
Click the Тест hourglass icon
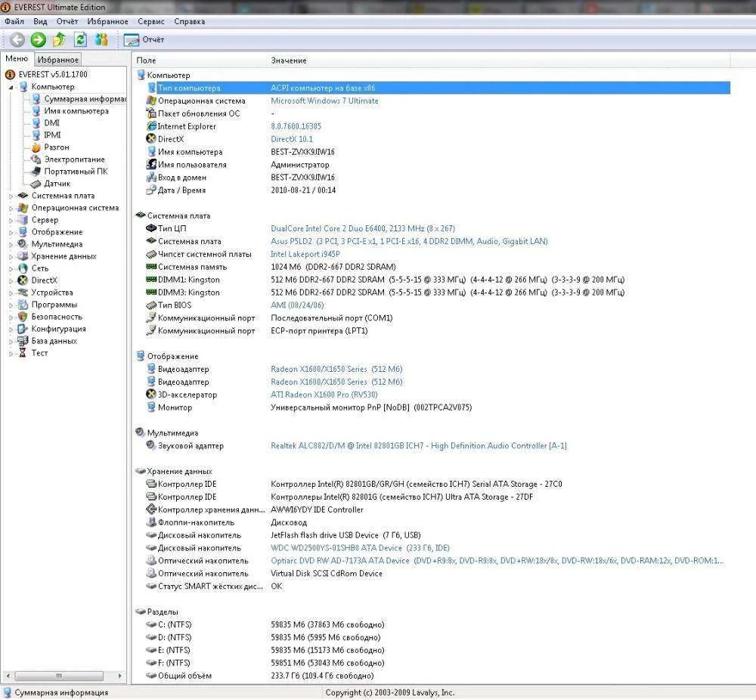click(x=23, y=353)
